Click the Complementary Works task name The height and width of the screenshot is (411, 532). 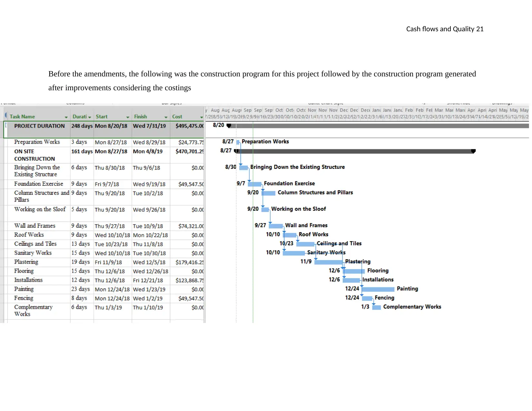pyautogui.click(x=33, y=310)
